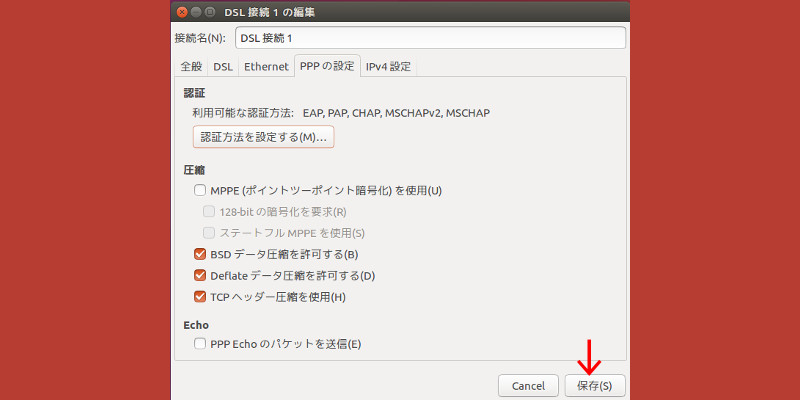The width and height of the screenshot is (800, 400).
Task: Click the window title DSL 接続 1 の編集
Action: (x=269, y=12)
